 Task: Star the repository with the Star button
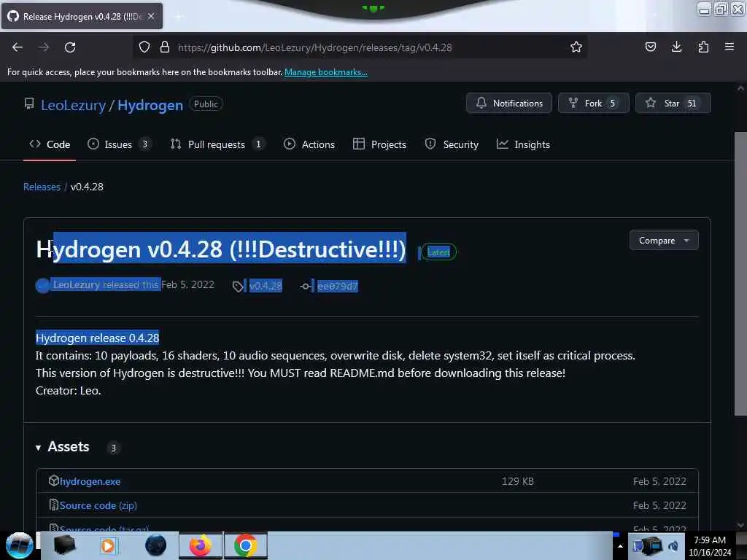(x=673, y=103)
